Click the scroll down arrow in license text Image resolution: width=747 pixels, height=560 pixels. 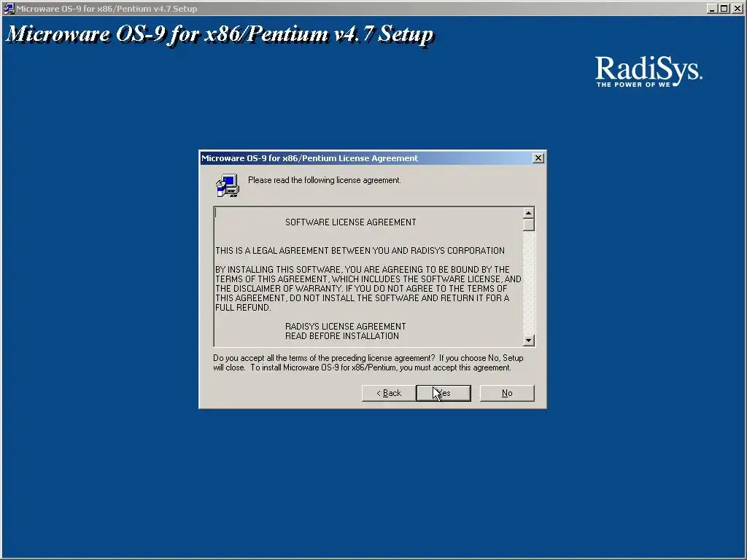pos(528,340)
